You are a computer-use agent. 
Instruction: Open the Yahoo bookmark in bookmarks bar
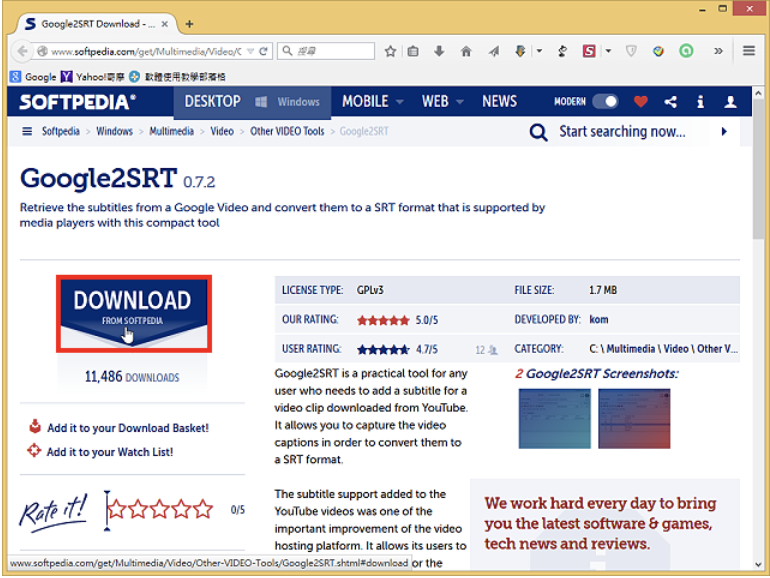[x=93, y=77]
